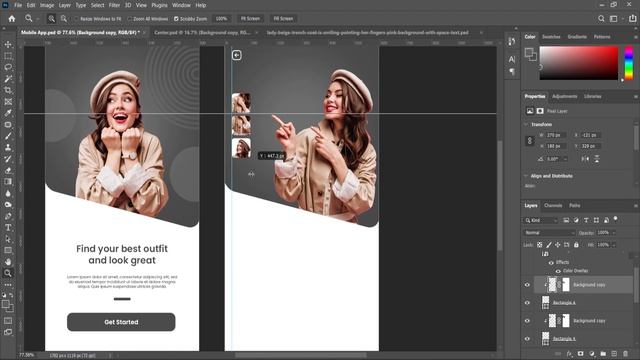Select the Hand tool
Screen dimensions: 640x360
[8, 262]
